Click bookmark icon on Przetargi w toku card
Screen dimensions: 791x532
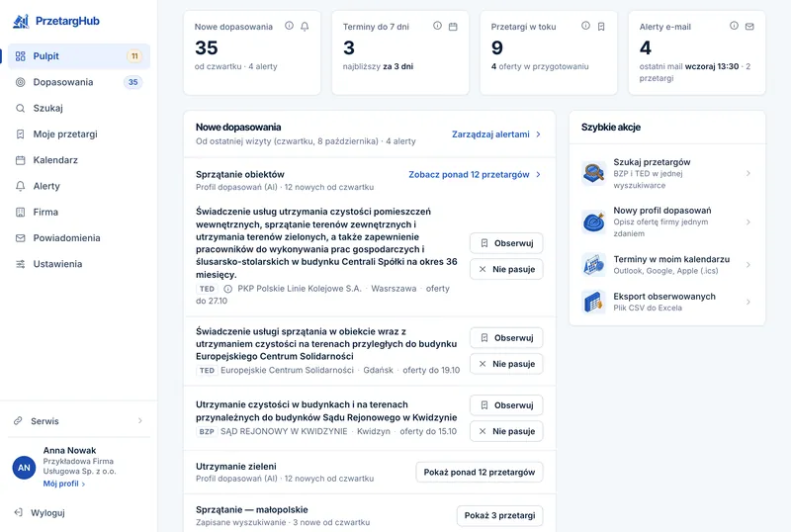pyautogui.click(x=601, y=27)
